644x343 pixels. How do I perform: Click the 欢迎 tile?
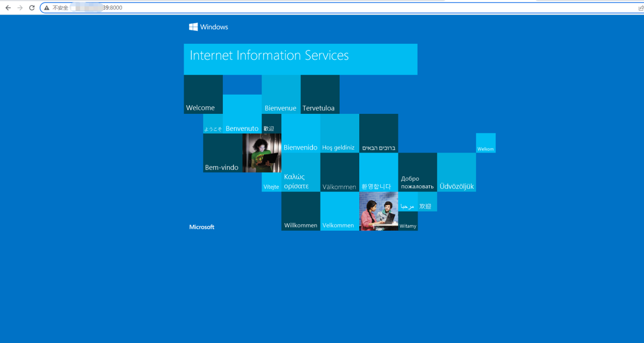(428, 202)
